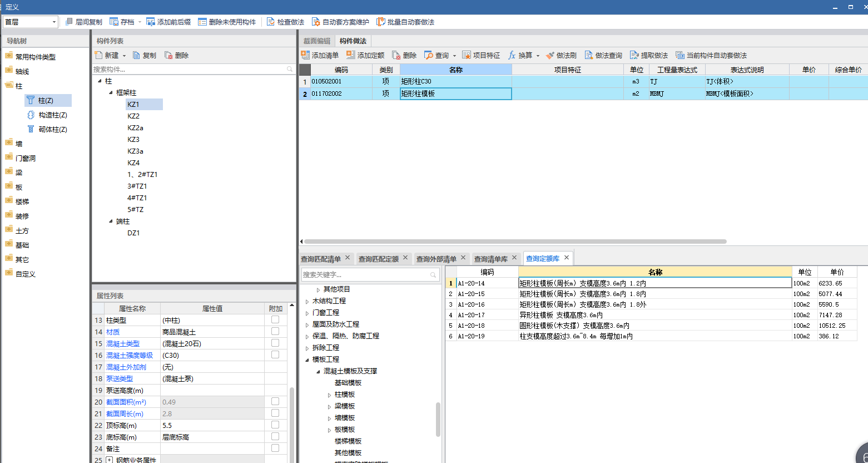Select 构造柱(Z) in navigation tree

click(x=53, y=115)
